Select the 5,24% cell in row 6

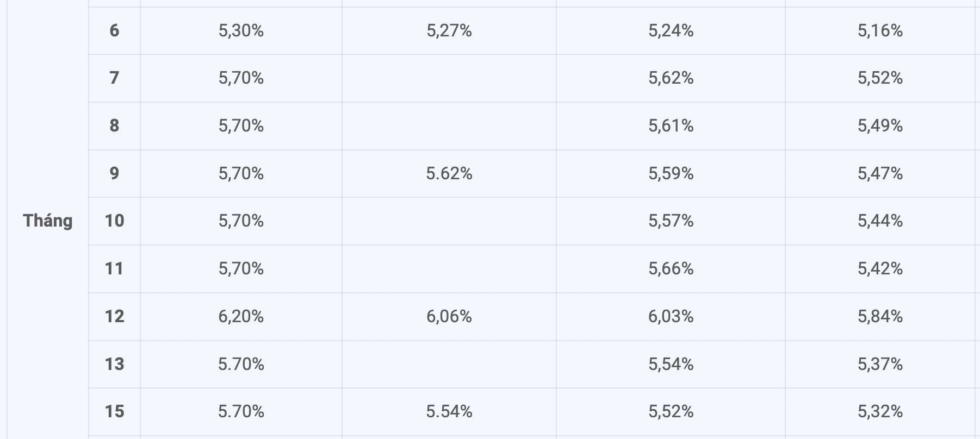pyautogui.click(x=671, y=30)
